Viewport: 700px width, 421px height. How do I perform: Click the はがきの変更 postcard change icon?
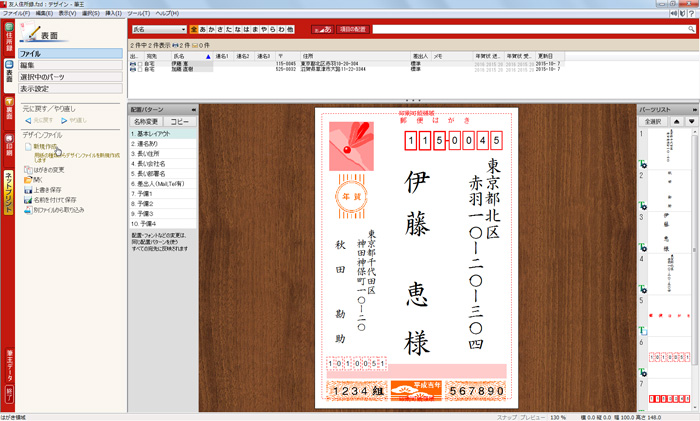[x=27, y=169]
